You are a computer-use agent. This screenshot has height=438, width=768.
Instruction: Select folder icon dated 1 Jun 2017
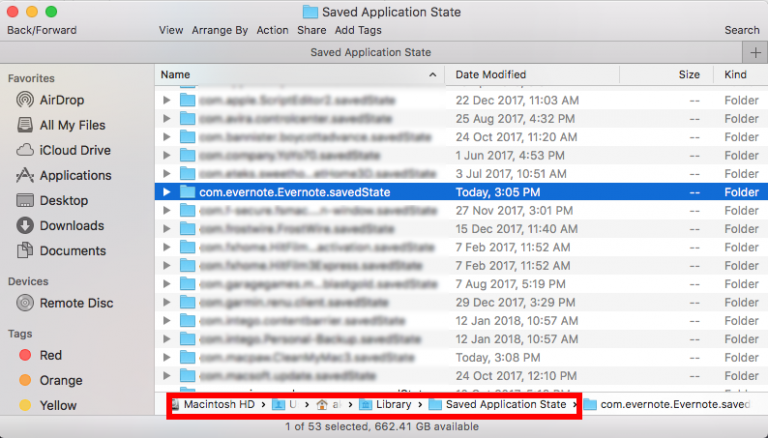[188, 155]
